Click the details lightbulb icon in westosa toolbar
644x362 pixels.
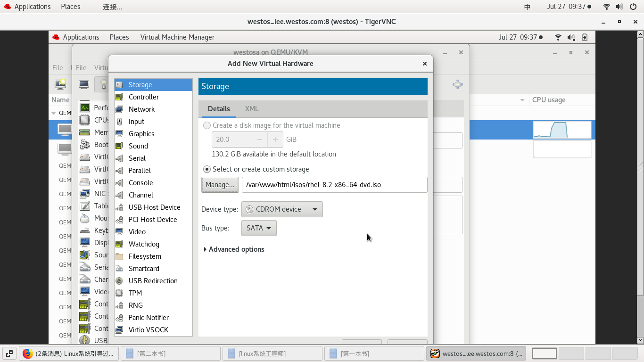pos(102,84)
